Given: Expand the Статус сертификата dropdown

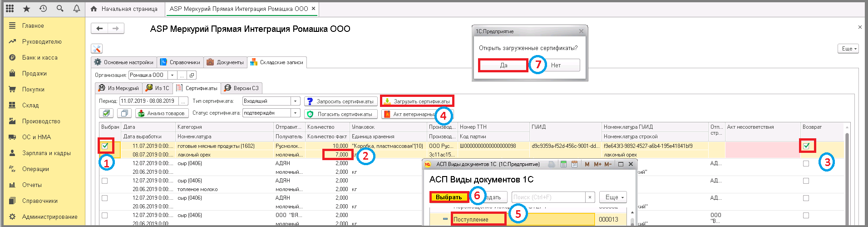Looking at the screenshot, I should [x=296, y=113].
